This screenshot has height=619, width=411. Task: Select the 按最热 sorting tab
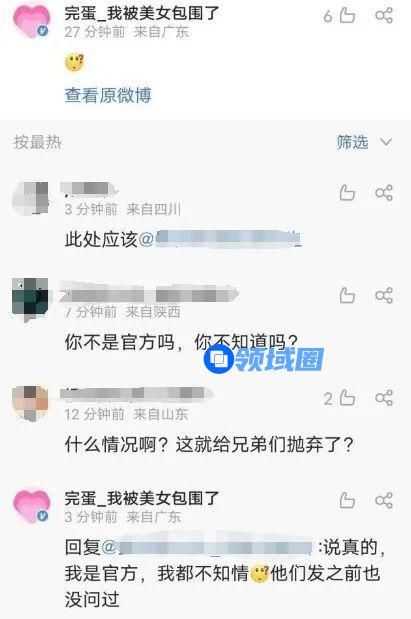click(38, 142)
